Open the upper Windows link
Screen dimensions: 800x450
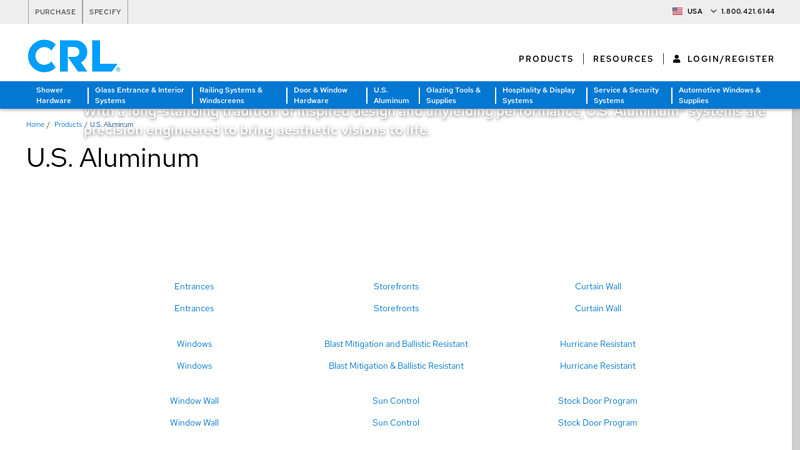coord(194,344)
